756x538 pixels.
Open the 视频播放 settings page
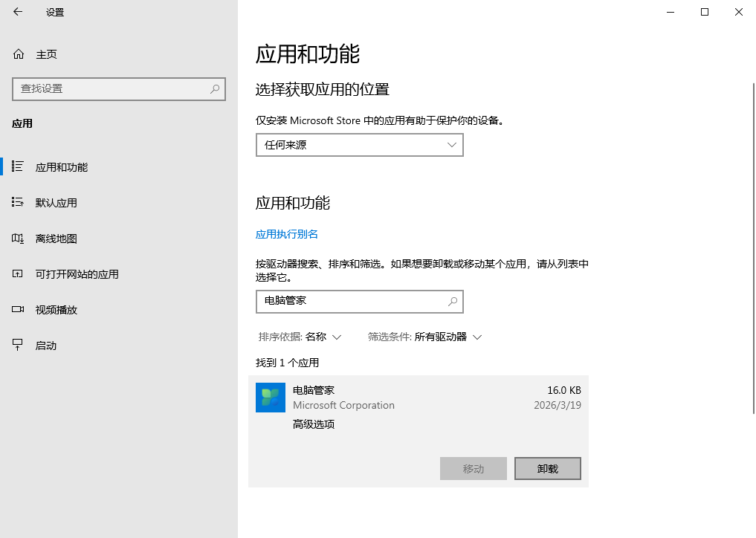(x=56, y=310)
